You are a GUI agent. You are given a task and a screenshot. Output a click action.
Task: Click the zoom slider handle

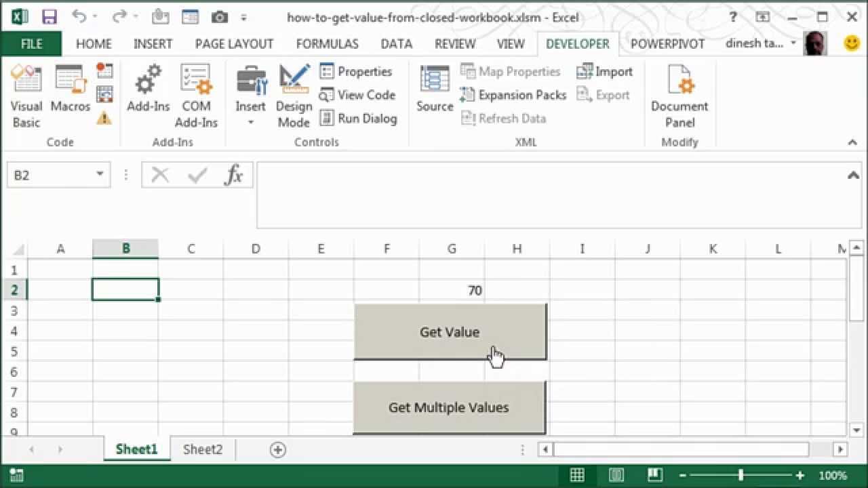pos(741,475)
